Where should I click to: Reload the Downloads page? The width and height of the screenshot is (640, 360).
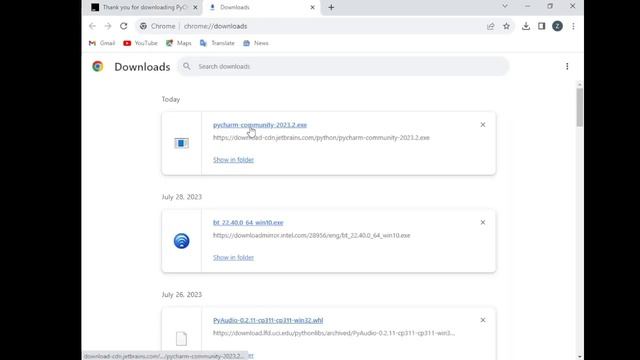(124, 26)
